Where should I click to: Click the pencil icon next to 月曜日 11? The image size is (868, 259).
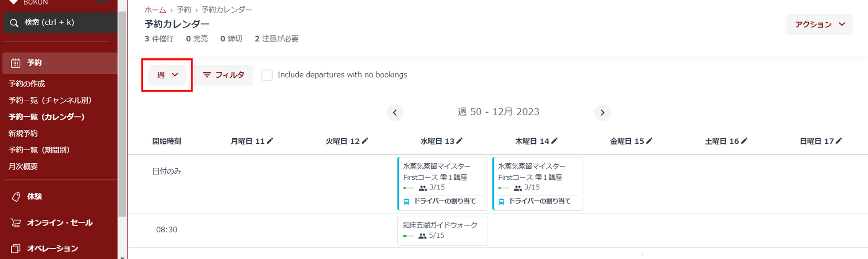coord(270,141)
